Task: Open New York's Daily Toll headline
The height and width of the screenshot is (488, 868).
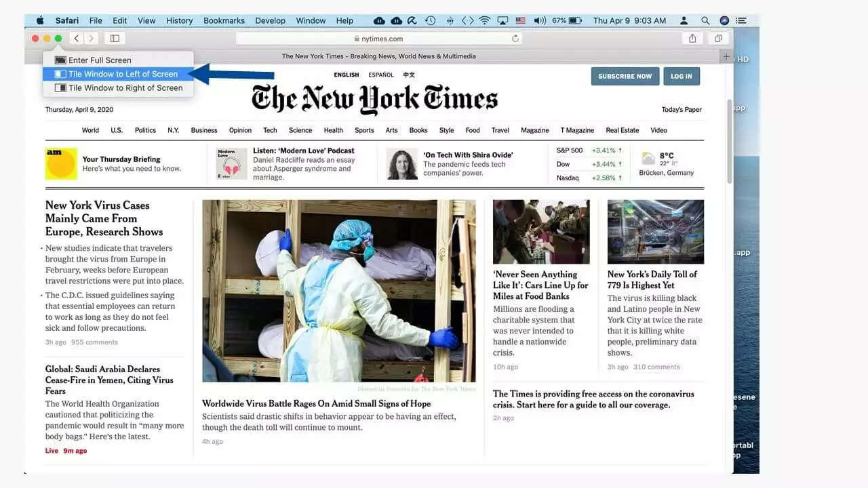Action: (652, 279)
